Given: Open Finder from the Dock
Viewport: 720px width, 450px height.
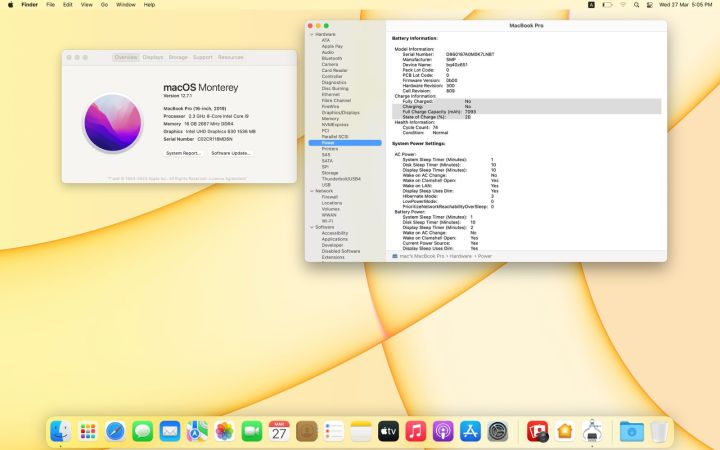Looking at the screenshot, I should (61, 431).
